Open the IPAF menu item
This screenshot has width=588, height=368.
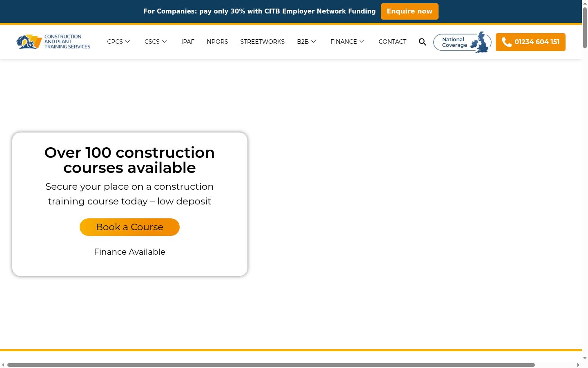(x=188, y=42)
